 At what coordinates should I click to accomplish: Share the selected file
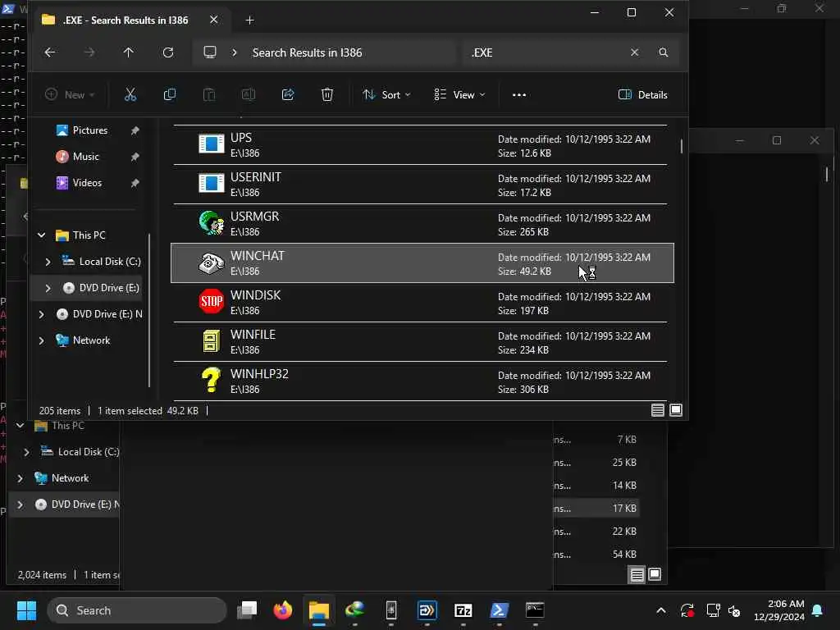288,95
